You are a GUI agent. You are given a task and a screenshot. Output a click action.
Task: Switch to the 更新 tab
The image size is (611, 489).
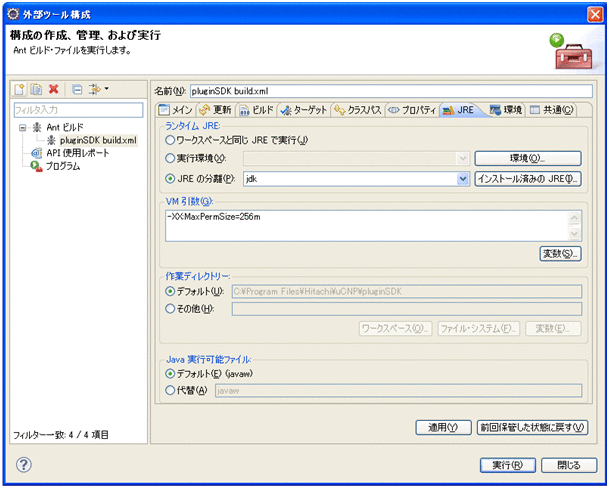click(x=215, y=110)
